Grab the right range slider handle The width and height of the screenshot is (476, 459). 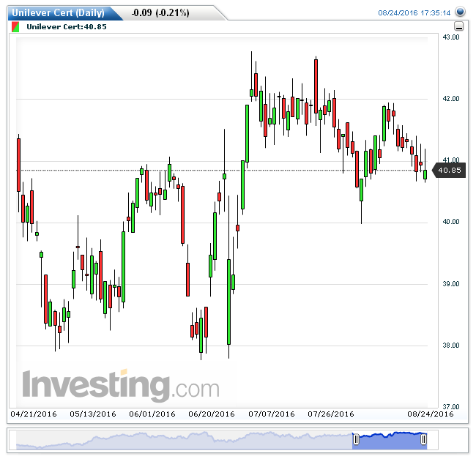(x=423, y=439)
